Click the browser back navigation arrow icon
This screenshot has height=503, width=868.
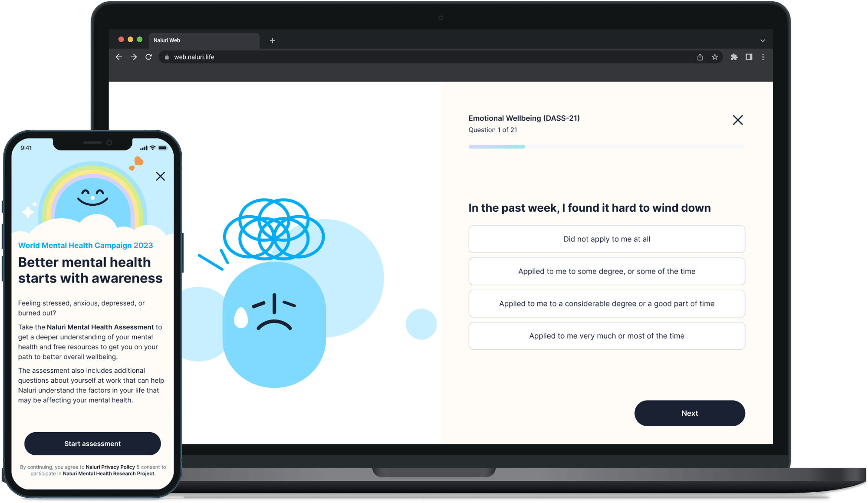[118, 57]
